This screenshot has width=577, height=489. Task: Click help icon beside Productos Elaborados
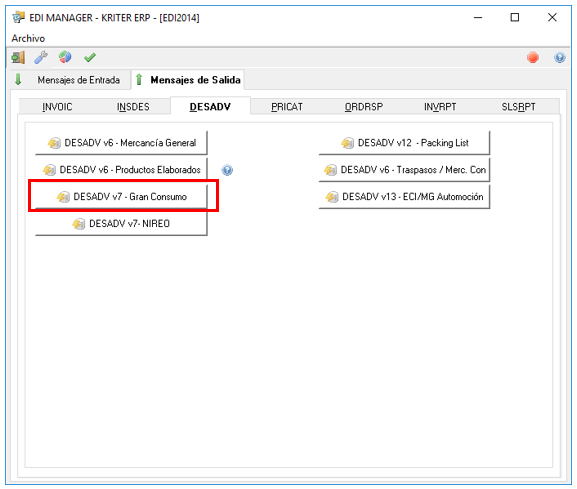(x=227, y=170)
